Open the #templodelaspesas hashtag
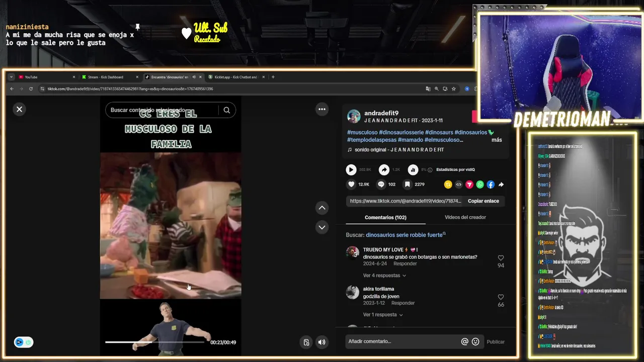Viewport: 644px width, 362px height. click(372, 140)
